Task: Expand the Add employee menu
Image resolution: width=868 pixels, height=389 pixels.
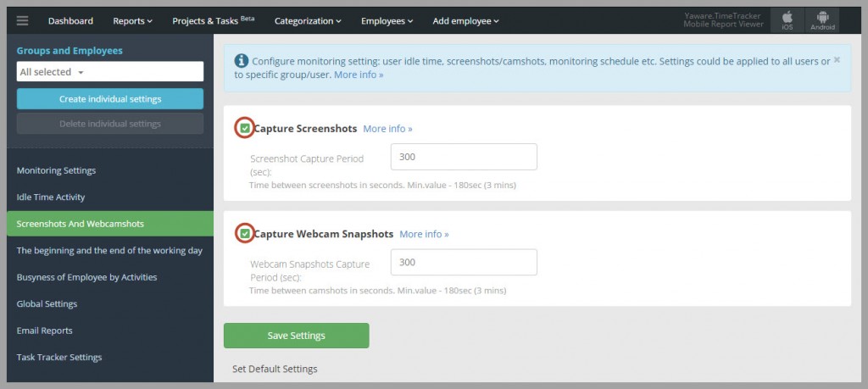Action: (x=465, y=21)
